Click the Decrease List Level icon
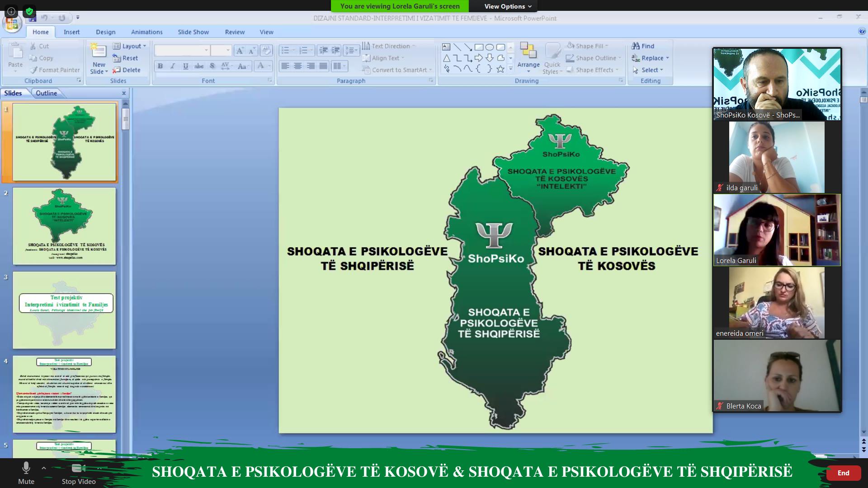 click(323, 50)
